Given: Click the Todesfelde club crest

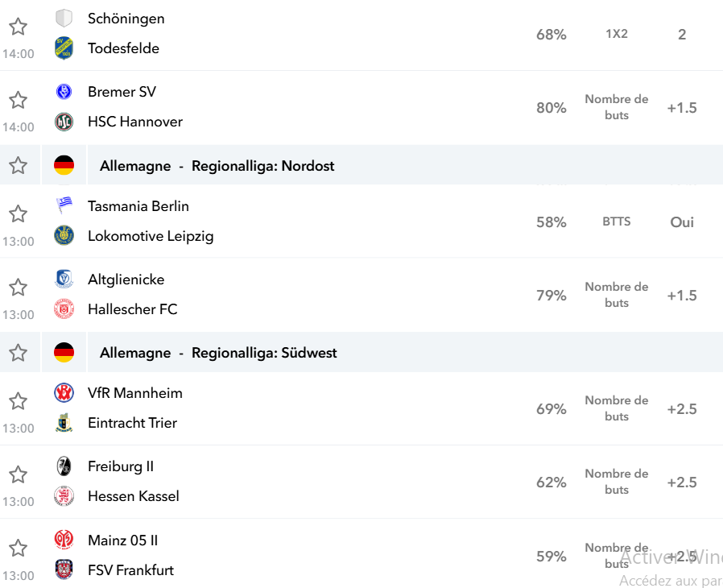Looking at the screenshot, I should (x=64, y=48).
